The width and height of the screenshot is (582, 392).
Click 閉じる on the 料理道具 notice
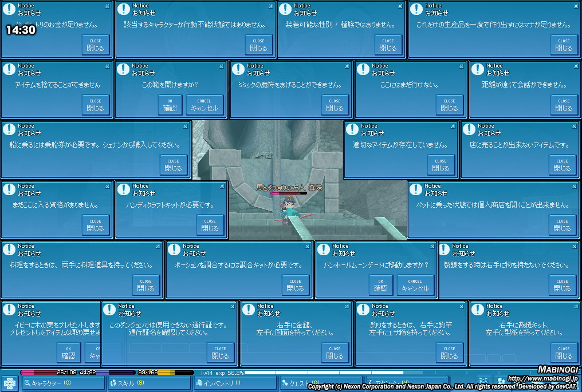pyautogui.click(x=146, y=285)
